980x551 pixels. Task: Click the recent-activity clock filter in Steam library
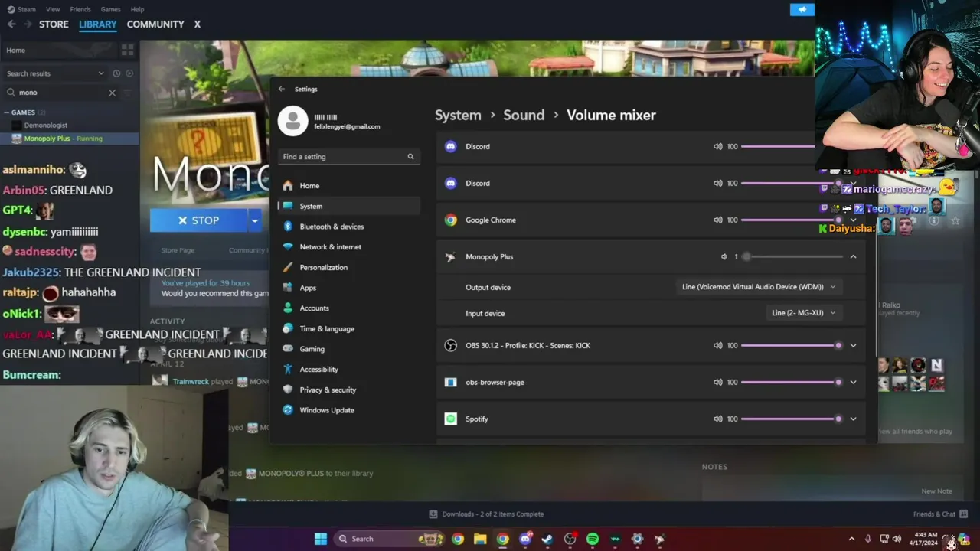click(x=116, y=73)
